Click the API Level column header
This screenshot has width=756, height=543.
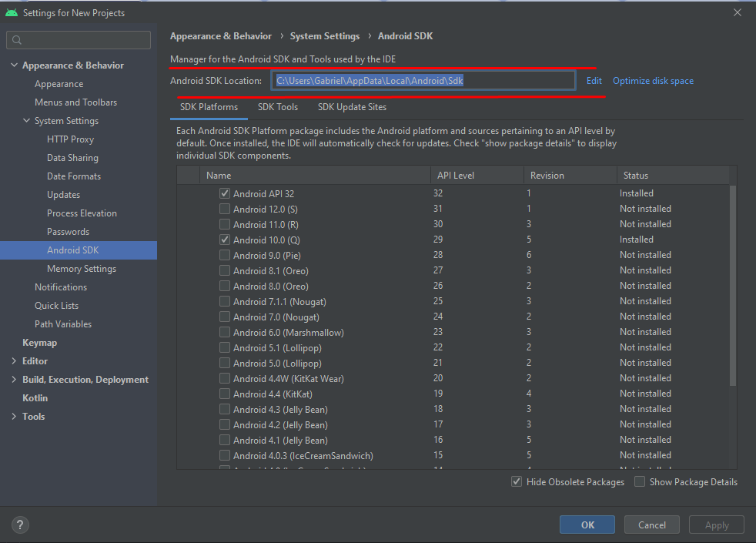pyautogui.click(x=477, y=176)
